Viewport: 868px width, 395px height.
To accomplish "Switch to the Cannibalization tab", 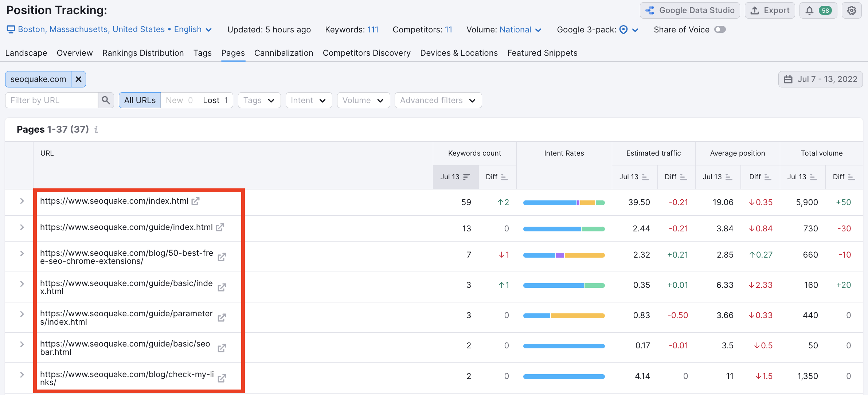I will (x=284, y=53).
